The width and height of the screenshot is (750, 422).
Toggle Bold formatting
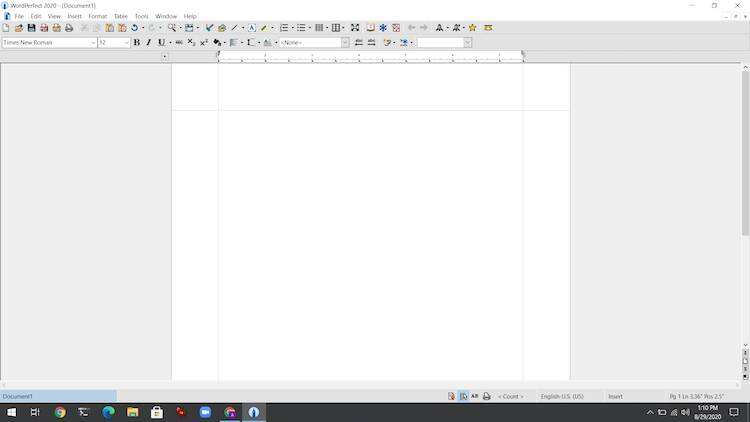[x=137, y=43]
